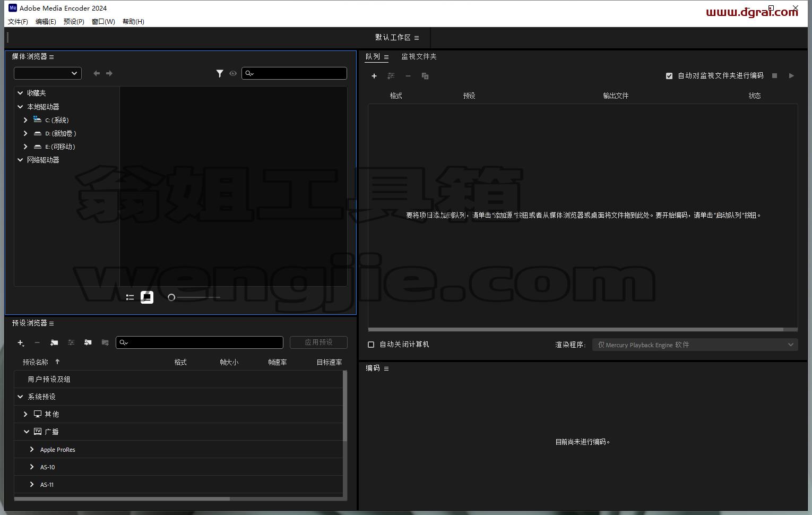Expand the 其他 preset group
Viewport: 812px width, 515px height.
tap(25, 414)
